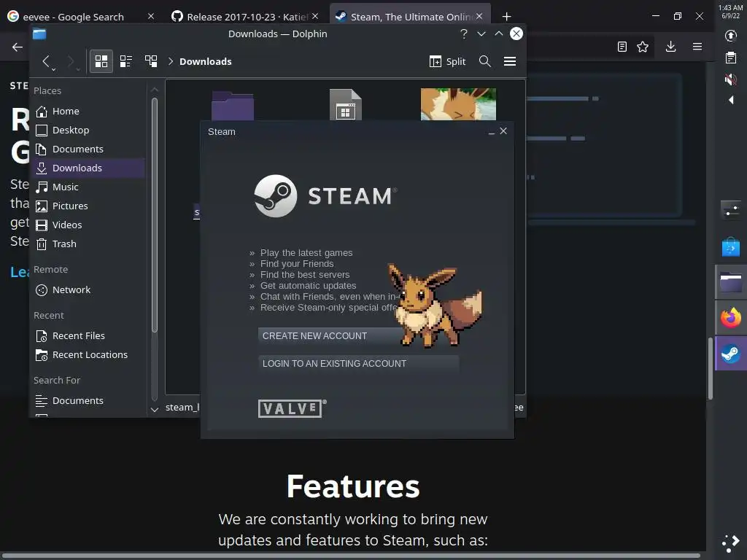Open Documents under Places
This screenshot has height=560, width=747.
pyautogui.click(x=88, y=149)
